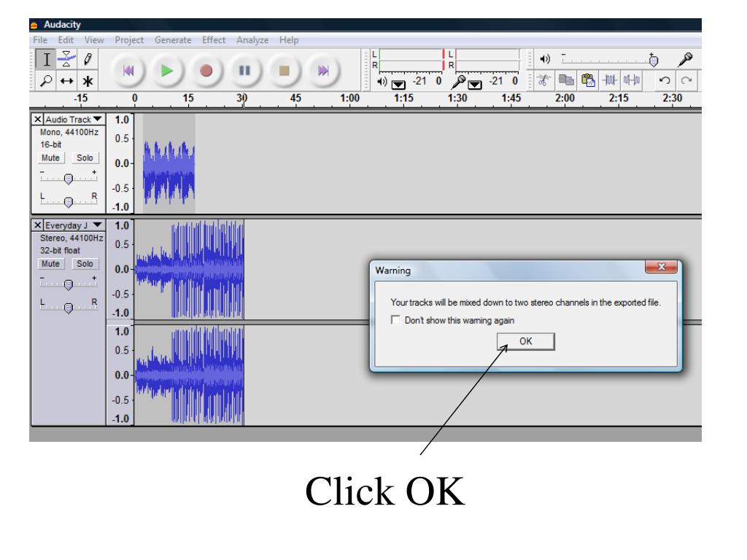Image resolution: width=747 pixels, height=560 pixels.
Task: Click the Paste clipboard icon
Action: [x=589, y=80]
